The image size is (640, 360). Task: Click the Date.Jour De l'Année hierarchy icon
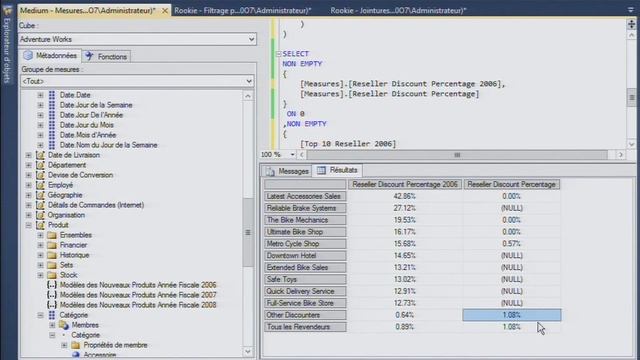point(52,115)
